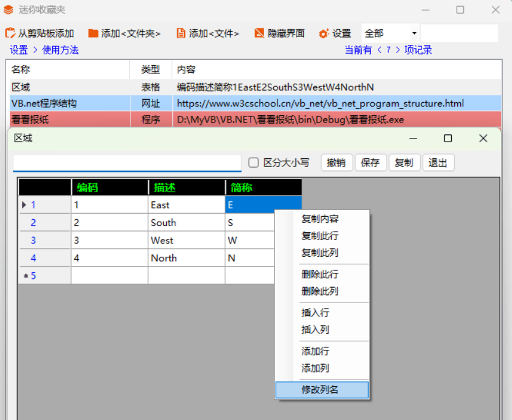The image size is (512, 420).
Task: Click the hide interface icon
Action: pos(259,33)
